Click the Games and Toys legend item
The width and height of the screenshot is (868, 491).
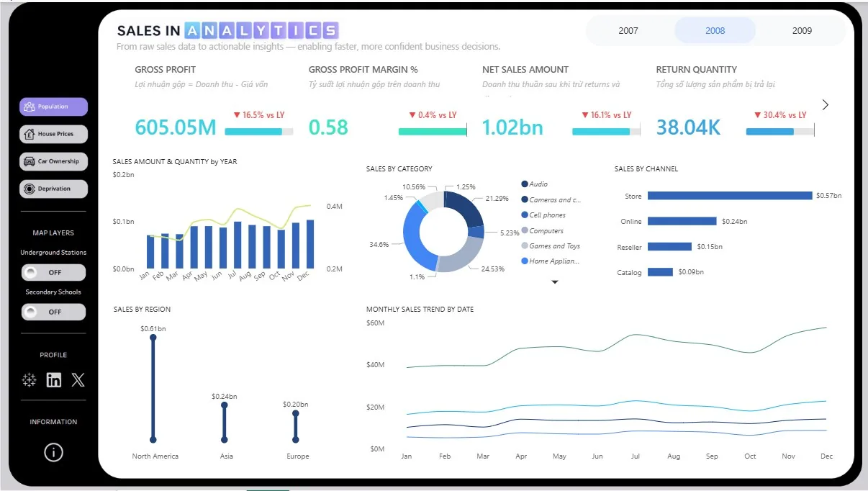tap(550, 246)
